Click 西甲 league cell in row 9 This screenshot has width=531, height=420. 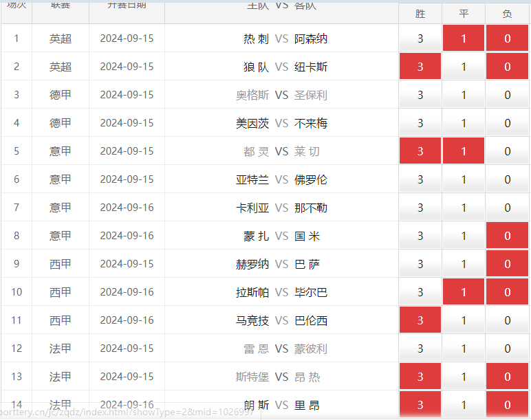pyautogui.click(x=61, y=264)
